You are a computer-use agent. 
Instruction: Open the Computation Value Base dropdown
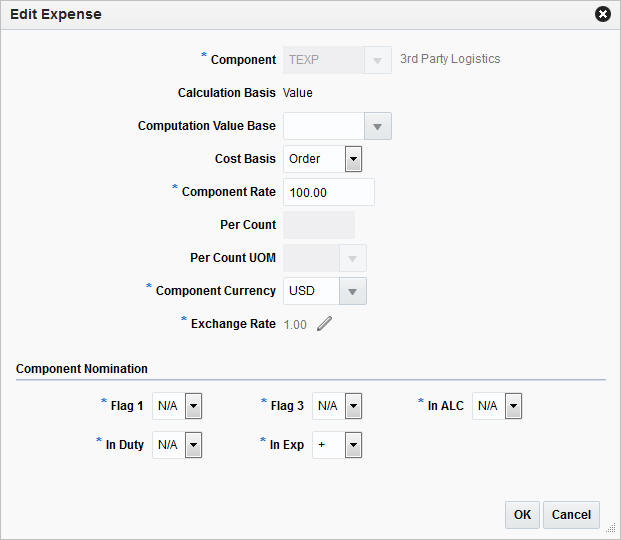377,126
